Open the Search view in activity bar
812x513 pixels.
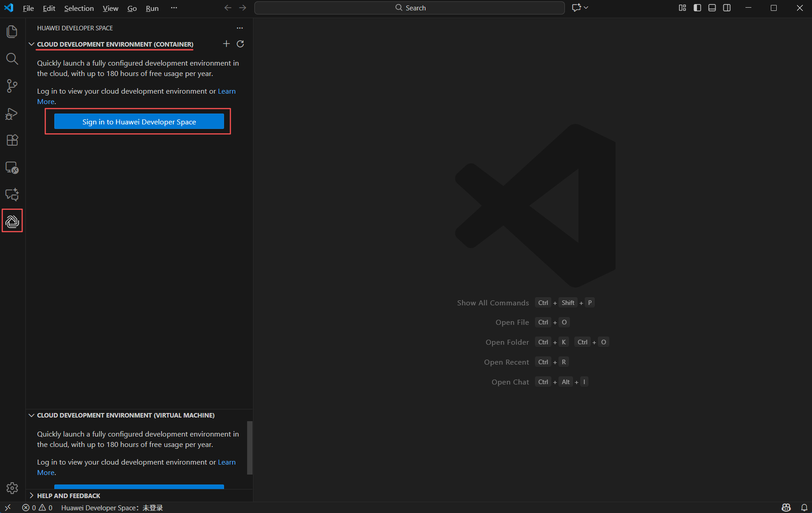(12, 59)
